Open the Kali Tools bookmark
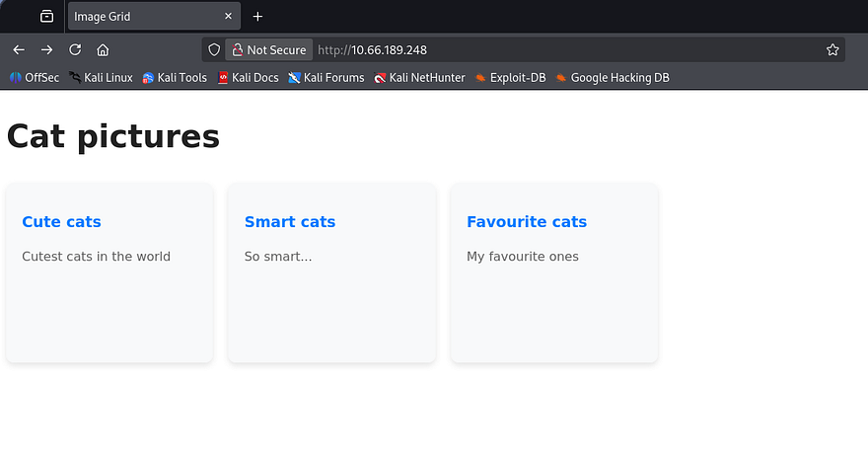 click(175, 77)
